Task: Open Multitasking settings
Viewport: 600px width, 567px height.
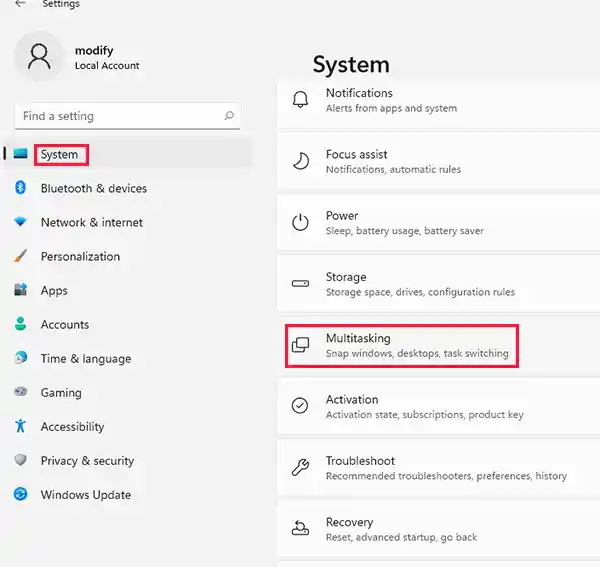Action: (439, 345)
